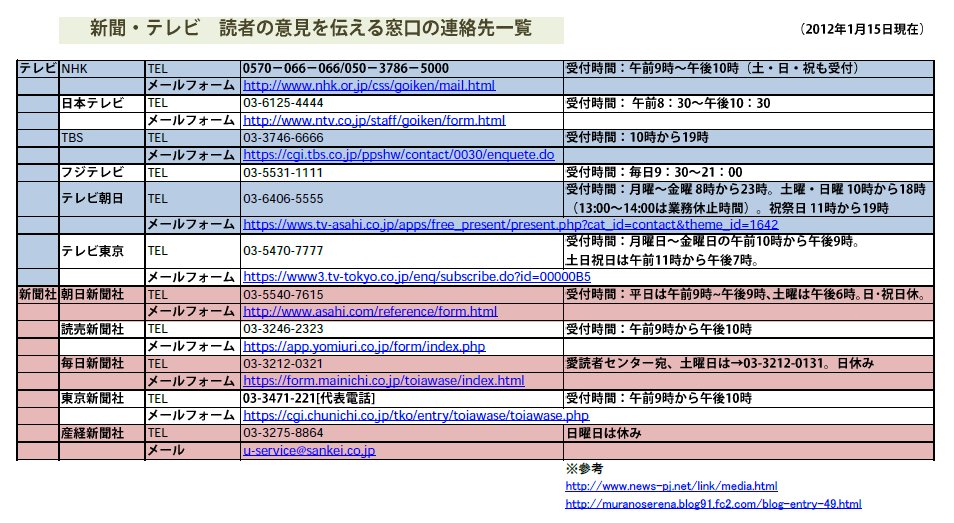Screen dimensions: 954x523
Task: Select the 東京新聞社 name cell
Action: tap(102, 398)
